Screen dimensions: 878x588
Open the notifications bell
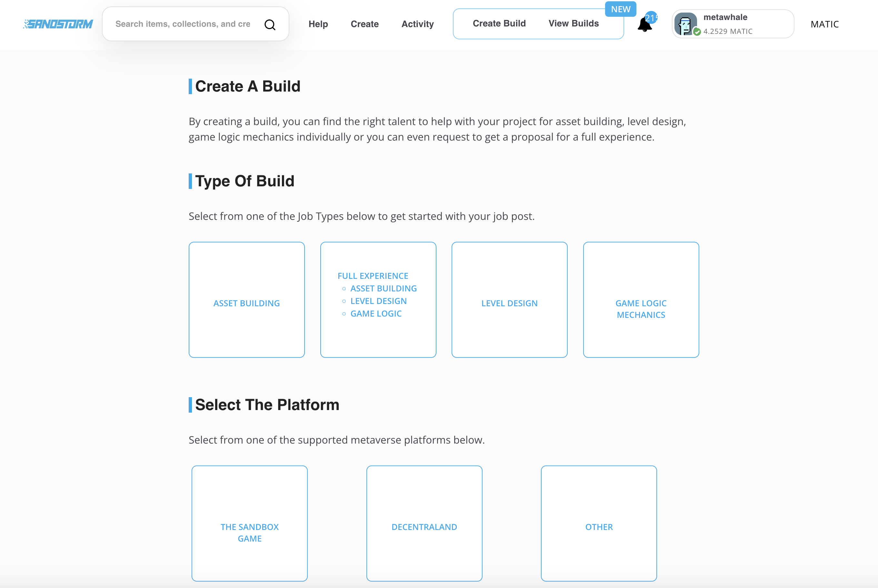click(x=644, y=25)
